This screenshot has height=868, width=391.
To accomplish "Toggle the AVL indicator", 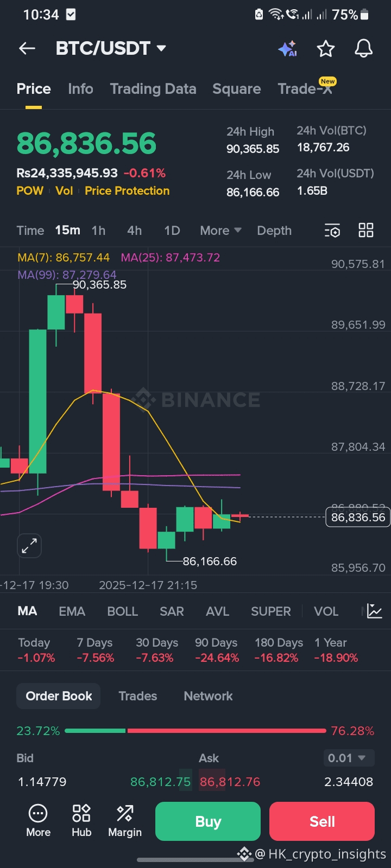I will coord(218,611).
